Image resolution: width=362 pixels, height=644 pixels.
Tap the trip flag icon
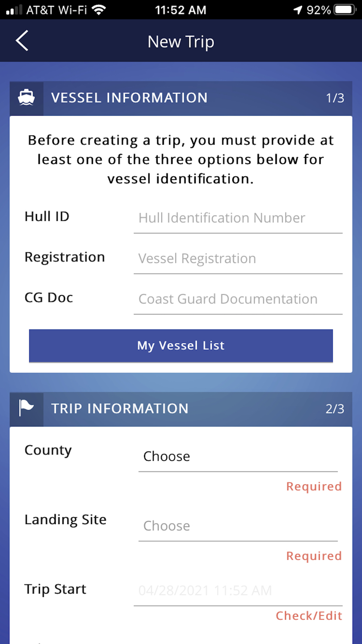[x=26, y=408]
